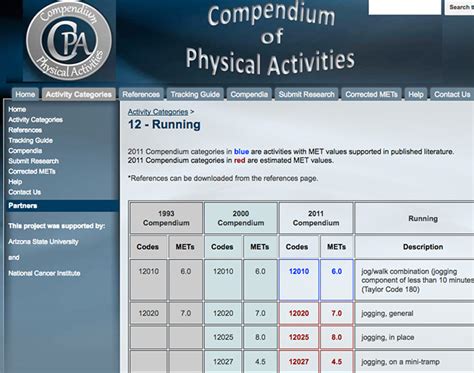Image resolution: width=474 pixels, height=373 pixels.
Task: Click the Description column header
Action: [423, 247]
